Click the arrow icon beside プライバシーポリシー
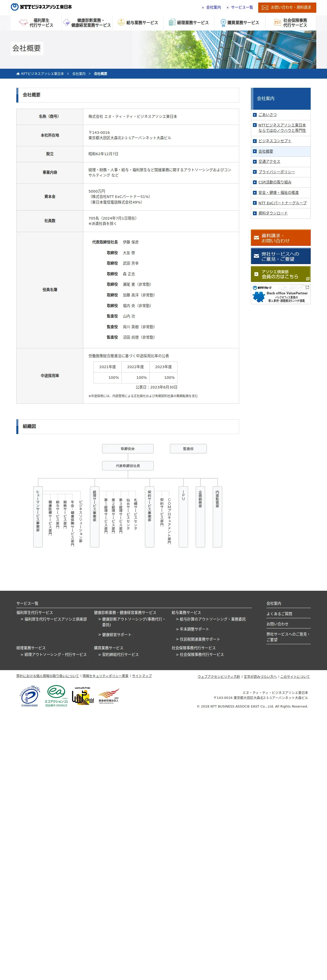Image resolution: width=327 pixels, height=980 pixels. click(x=255, y=172)
